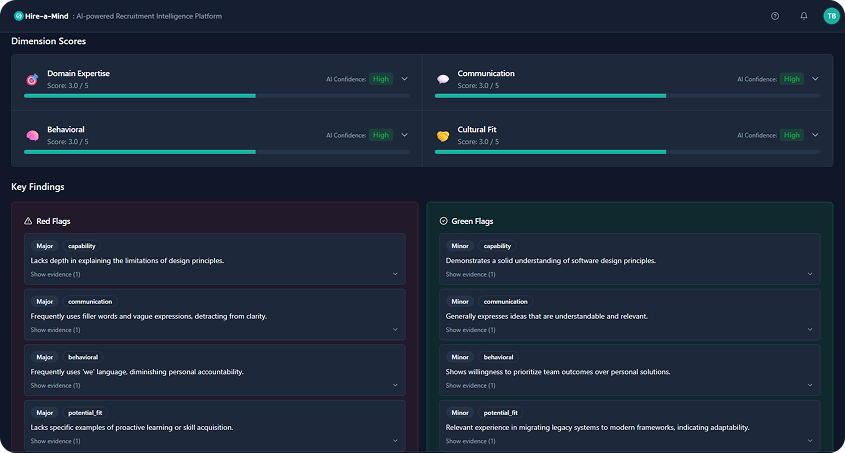The height and width of the screenshot is (453, 845).
Task: Click the Minor tag on capability green flag
Action: coord(460,246)
